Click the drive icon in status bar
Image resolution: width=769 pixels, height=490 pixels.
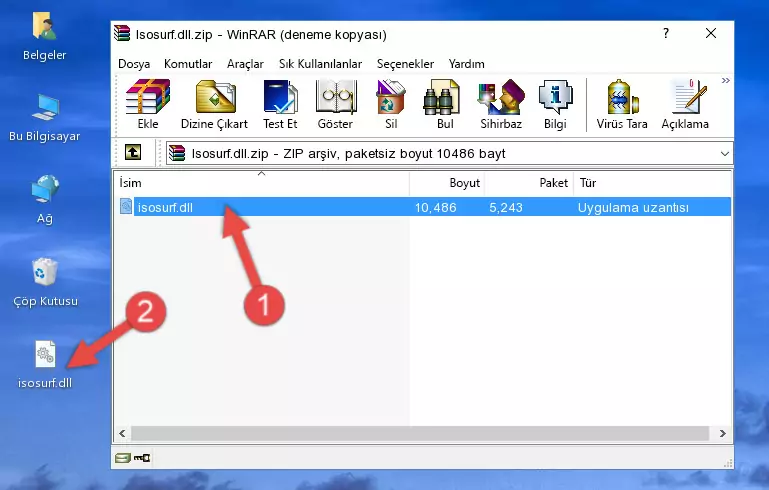point(123,458)
